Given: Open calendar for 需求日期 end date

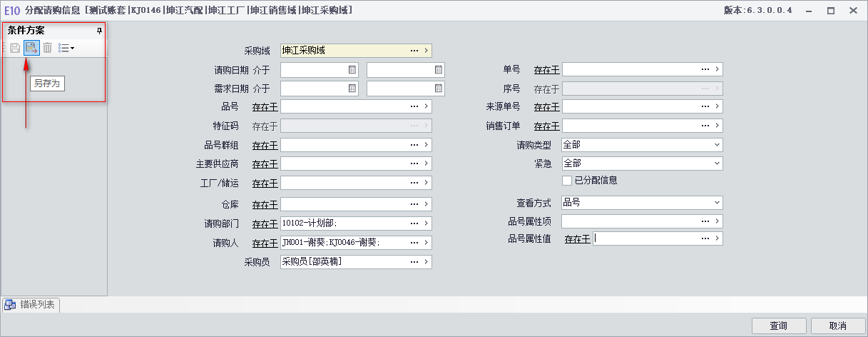Looking at the screenshot, I should point(438,89).
